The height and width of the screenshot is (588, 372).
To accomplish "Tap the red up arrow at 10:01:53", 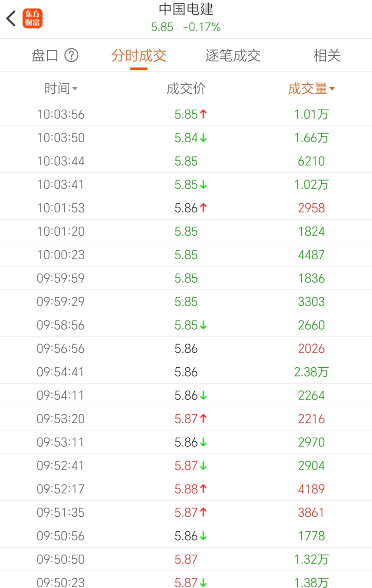I will pyautogui.click(x=203, y=208).
